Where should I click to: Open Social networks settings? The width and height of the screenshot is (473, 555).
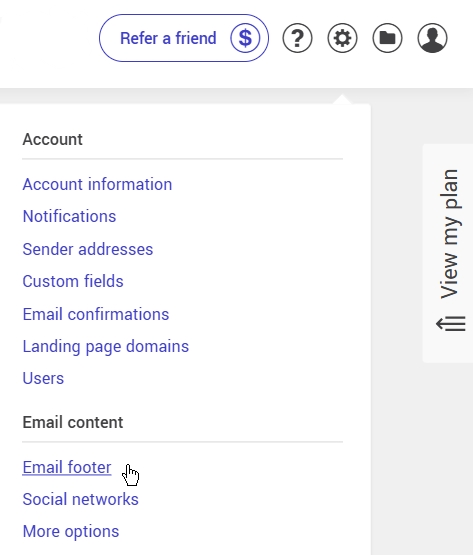[x=81, y=499]
